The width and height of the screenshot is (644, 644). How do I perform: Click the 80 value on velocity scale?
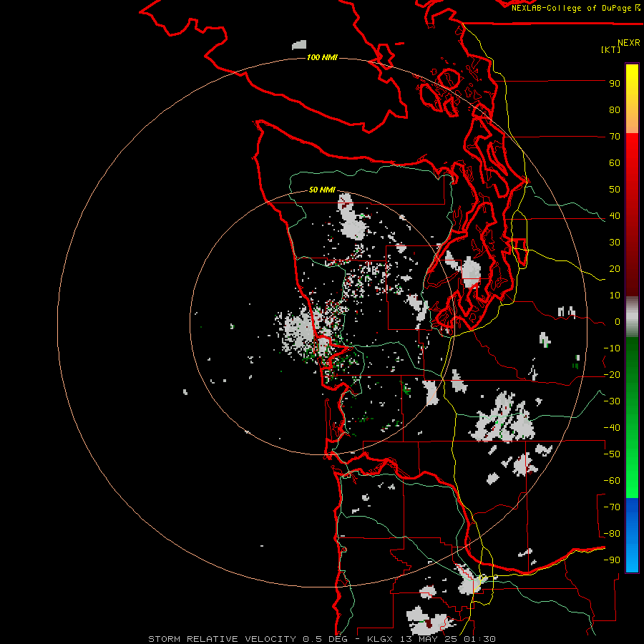pyautogui.click(x=615, y=109)
